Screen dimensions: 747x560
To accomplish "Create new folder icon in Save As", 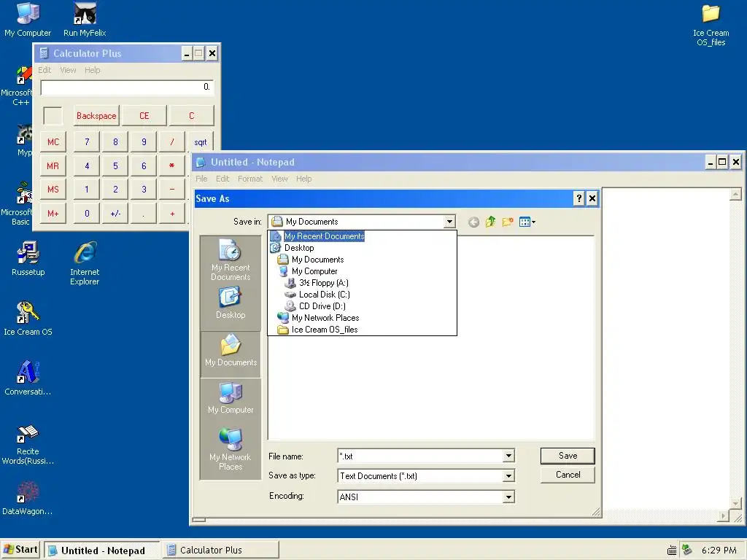I will (508, 222).
